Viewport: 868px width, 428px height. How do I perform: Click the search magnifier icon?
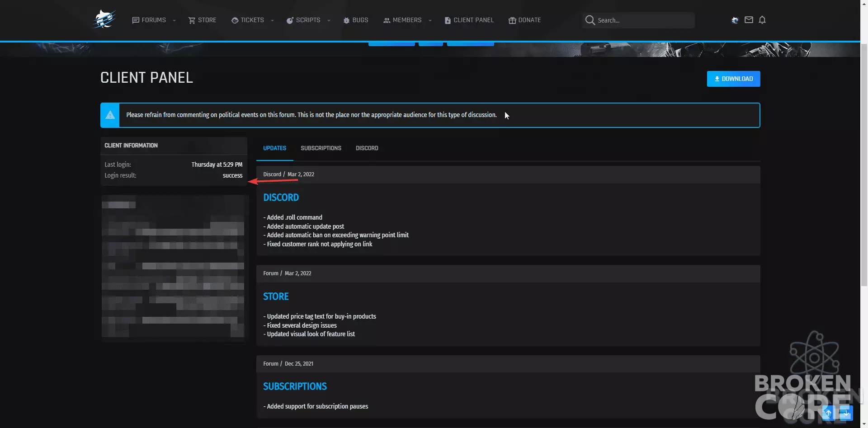(590, 20)
